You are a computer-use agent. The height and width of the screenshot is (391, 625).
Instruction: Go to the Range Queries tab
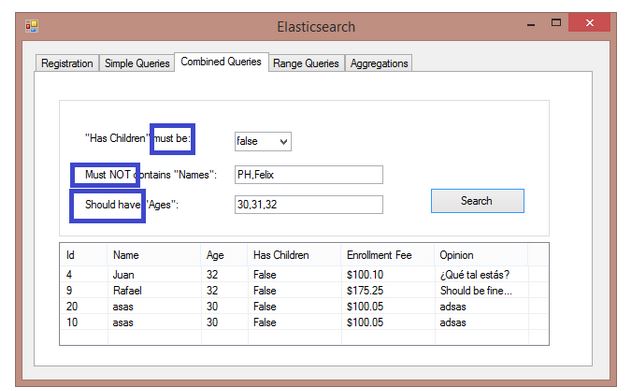coord(306,63)
